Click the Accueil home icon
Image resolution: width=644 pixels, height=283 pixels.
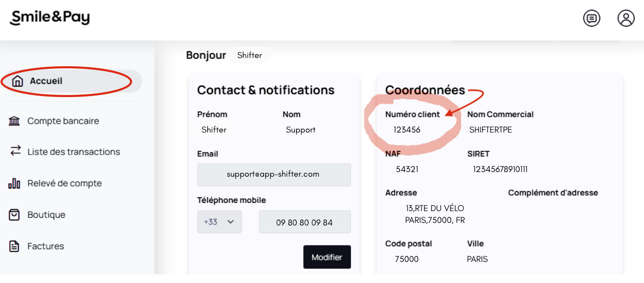[x=17, y=81]
